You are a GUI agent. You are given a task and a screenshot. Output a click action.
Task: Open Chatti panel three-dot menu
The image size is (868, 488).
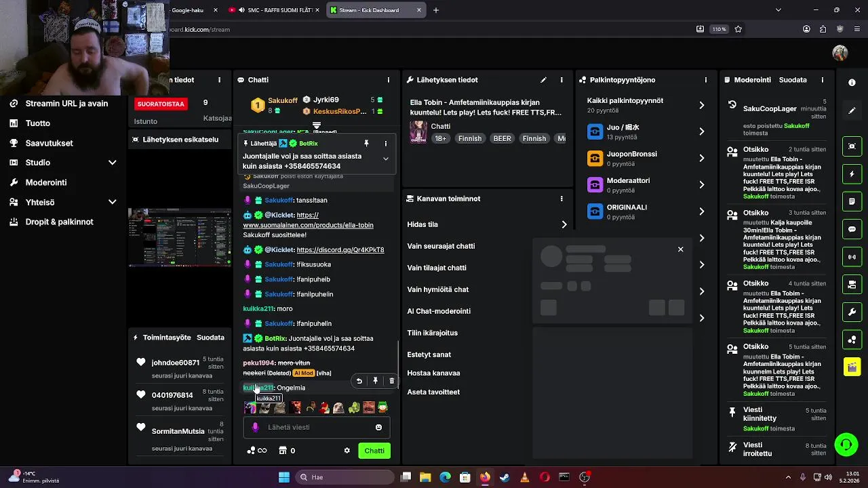pyautogui.click(x=389, y=80)
